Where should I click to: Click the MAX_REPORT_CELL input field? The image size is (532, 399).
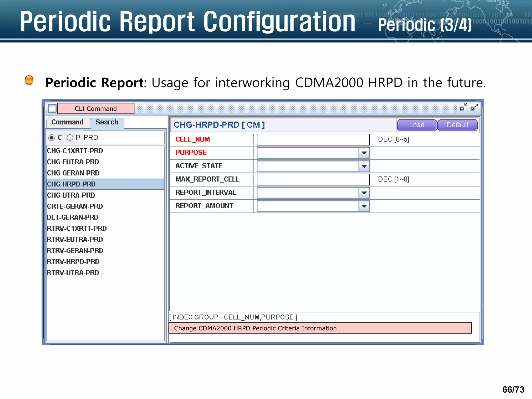pyautogui.click(x=313, y=179)
